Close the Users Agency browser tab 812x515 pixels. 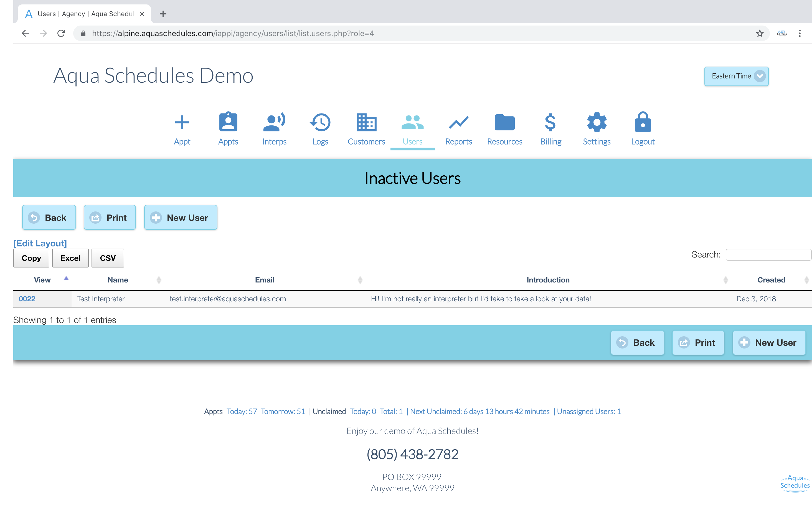(142, 14)
